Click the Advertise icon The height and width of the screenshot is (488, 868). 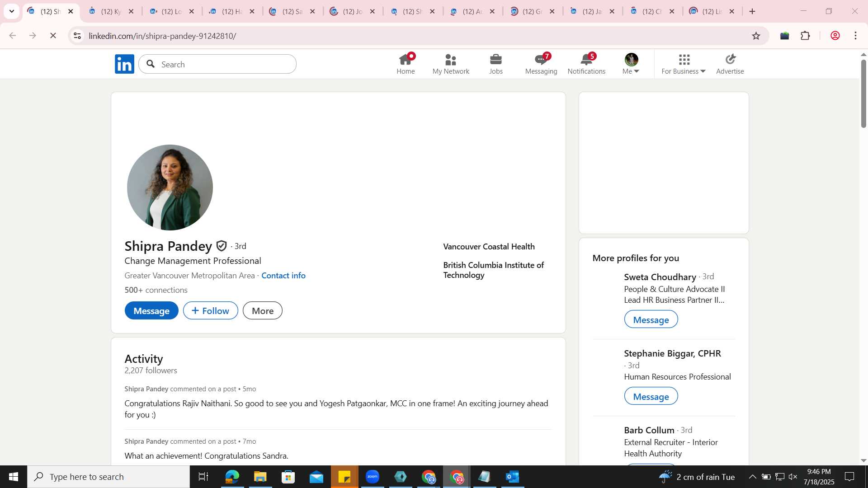pyautogui.click(x=730, y=64)
